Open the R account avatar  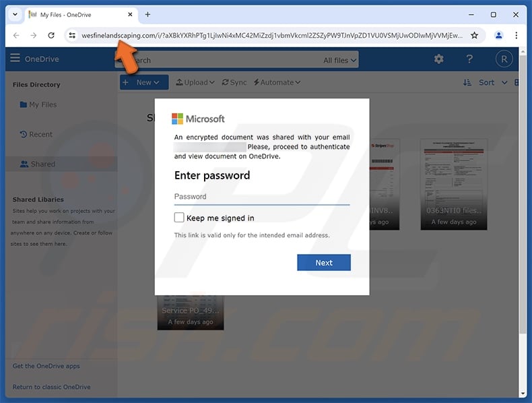[x=504, y=59]
